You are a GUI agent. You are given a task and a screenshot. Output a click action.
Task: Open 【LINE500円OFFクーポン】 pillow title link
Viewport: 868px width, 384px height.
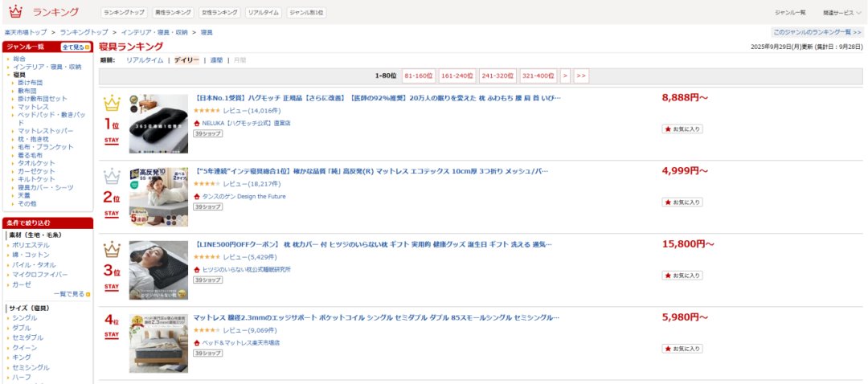(373, 244)
